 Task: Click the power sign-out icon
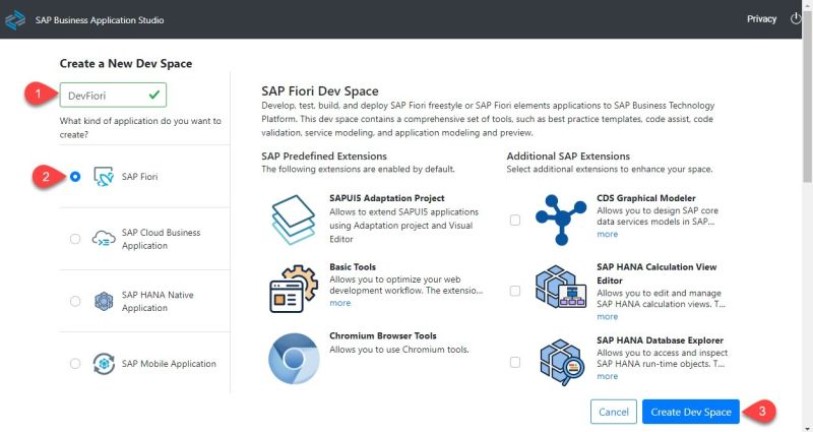[x=795, y=19]
